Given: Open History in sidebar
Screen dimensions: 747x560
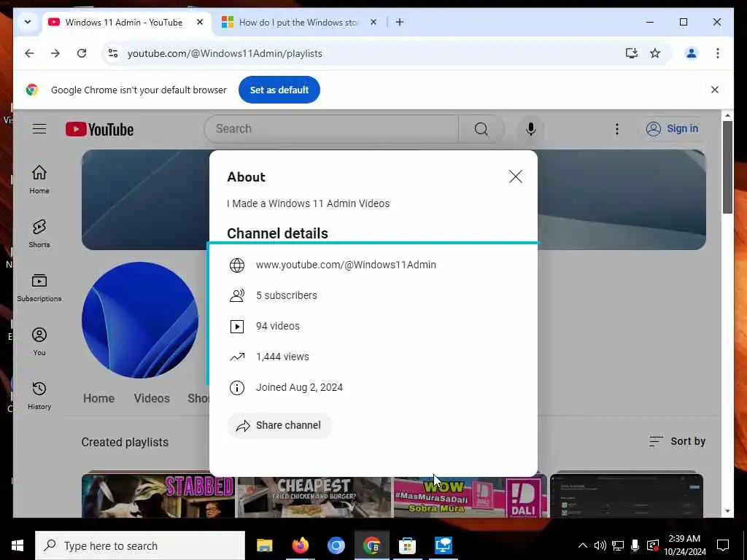Looking at the screenshot, I should 39,395.
